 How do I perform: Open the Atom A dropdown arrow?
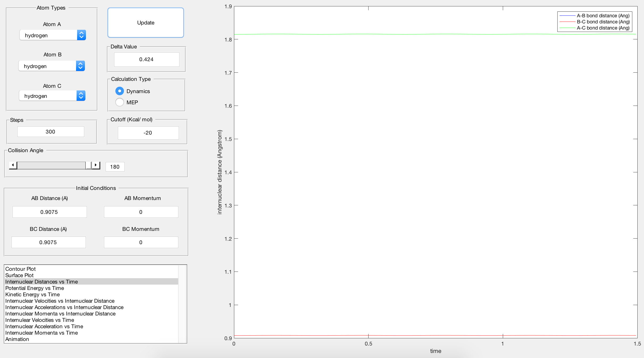pos(81,35)
